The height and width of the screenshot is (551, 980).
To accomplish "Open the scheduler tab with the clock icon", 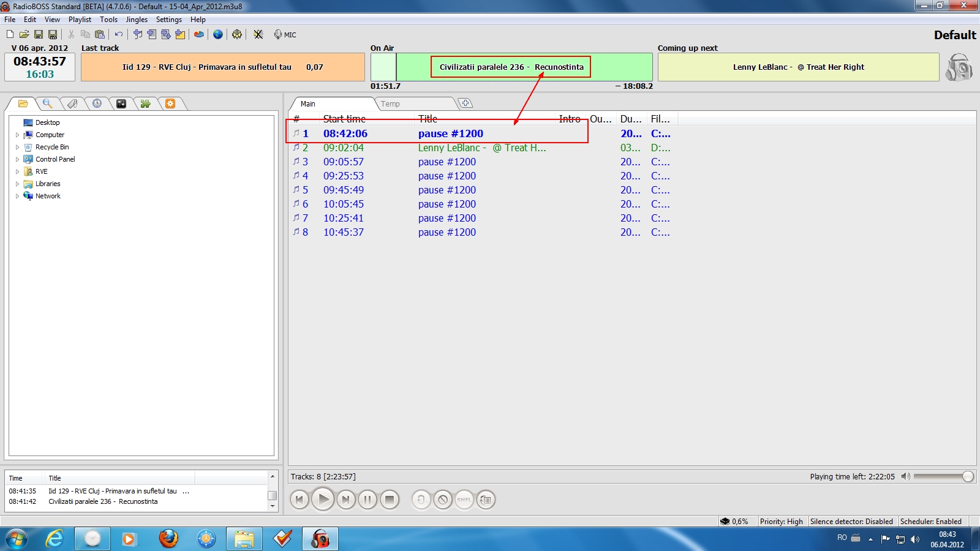I will tap(97, 103).
